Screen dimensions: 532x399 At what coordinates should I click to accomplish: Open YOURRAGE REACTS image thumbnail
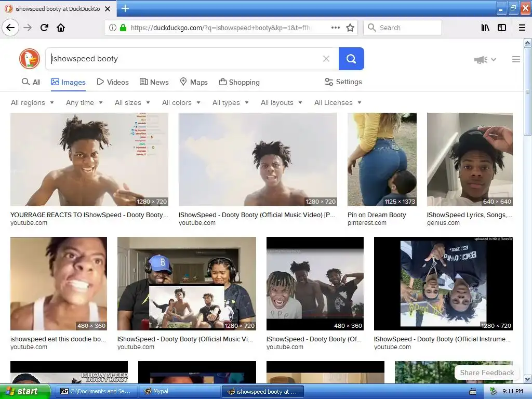point(89,159)
